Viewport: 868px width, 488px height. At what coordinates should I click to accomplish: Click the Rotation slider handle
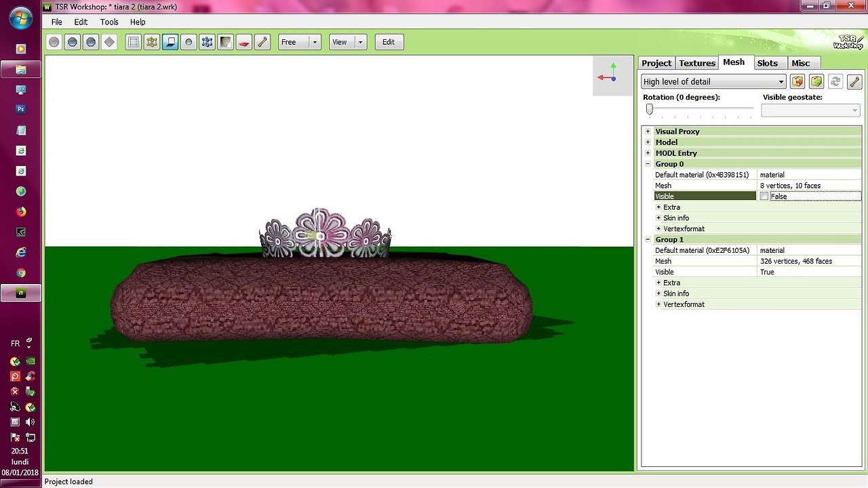pyautogui.click(x=649, y=108)
